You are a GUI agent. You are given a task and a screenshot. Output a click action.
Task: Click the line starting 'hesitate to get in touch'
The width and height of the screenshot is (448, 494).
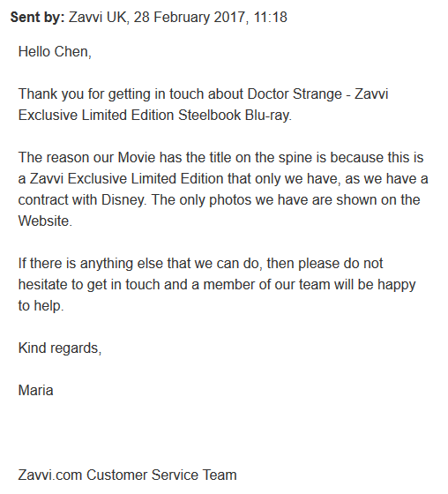click(x=217, y=284)
